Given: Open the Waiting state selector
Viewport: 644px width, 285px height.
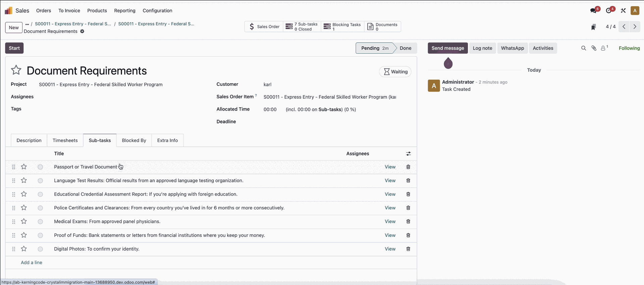Looking at the screenshot, I should click(395, 72).
